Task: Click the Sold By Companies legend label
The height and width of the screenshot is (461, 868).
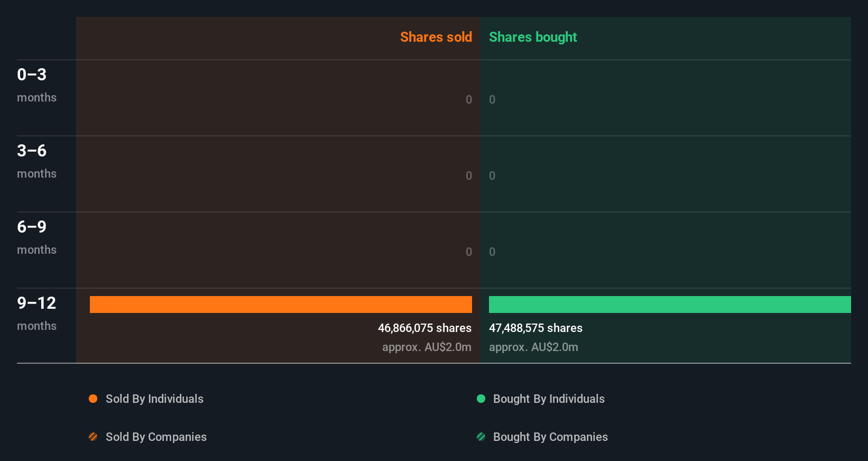Action: point(156,437)
